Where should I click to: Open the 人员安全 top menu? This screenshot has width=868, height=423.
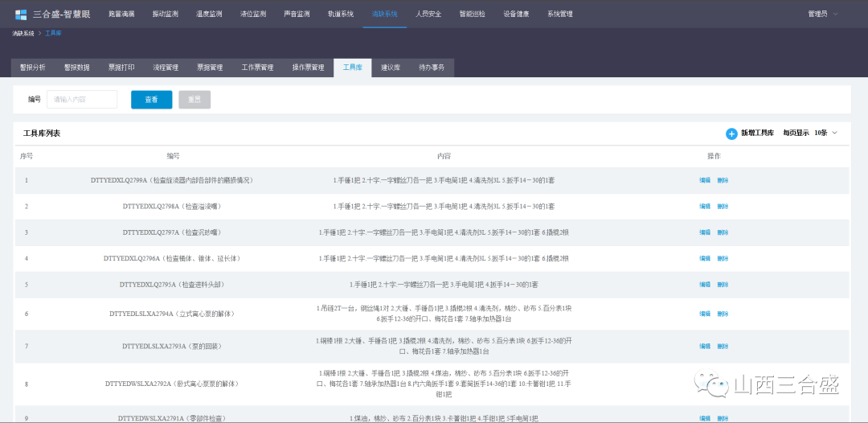coord(428,14)
